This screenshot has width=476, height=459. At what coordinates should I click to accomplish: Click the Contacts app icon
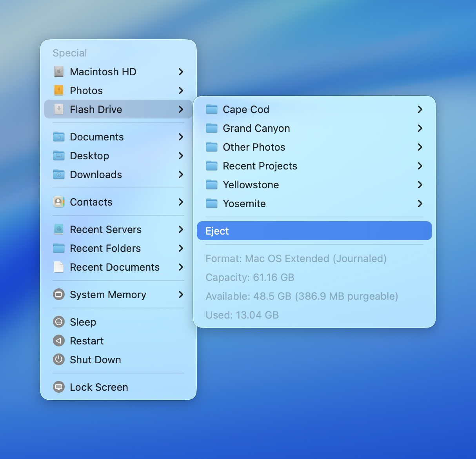pyautogui.click(x=59, y=202)
